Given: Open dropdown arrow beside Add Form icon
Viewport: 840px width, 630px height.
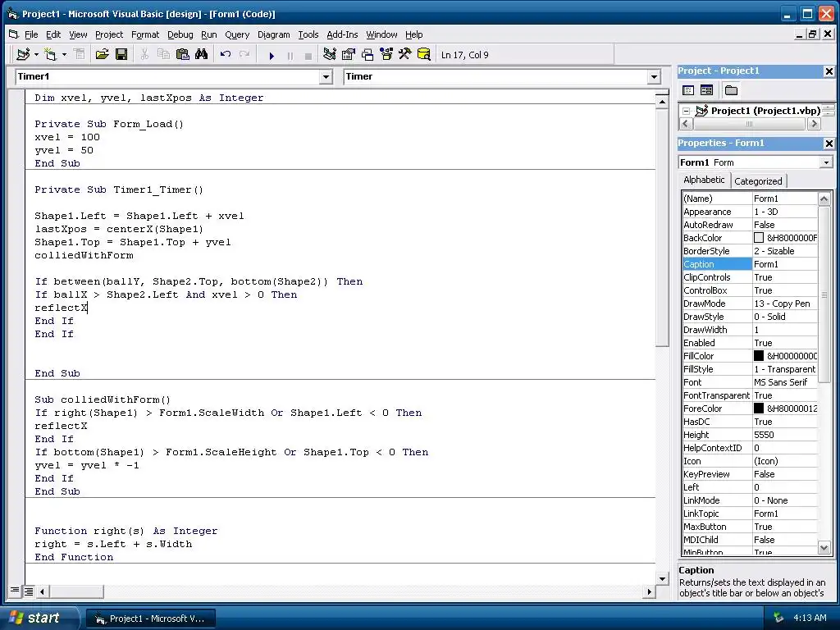Looking at the screenshot, I should [x=64, y=55].
